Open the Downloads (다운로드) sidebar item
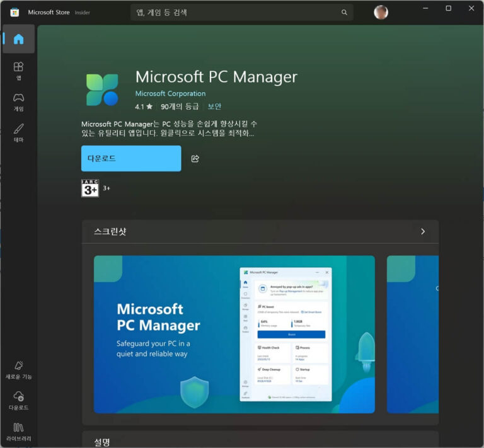Image resolution: width=484 pixels, height=448 pixels. tap(18, 401)
